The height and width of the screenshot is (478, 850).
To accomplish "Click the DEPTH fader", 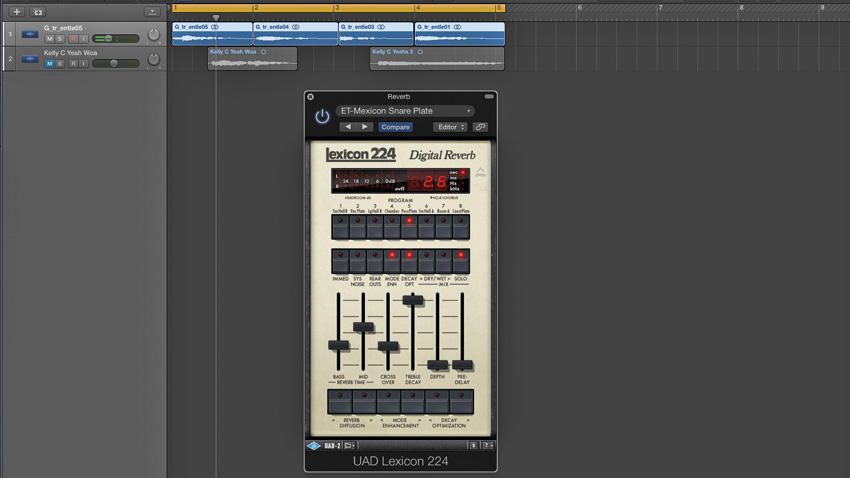I will 437,364.
